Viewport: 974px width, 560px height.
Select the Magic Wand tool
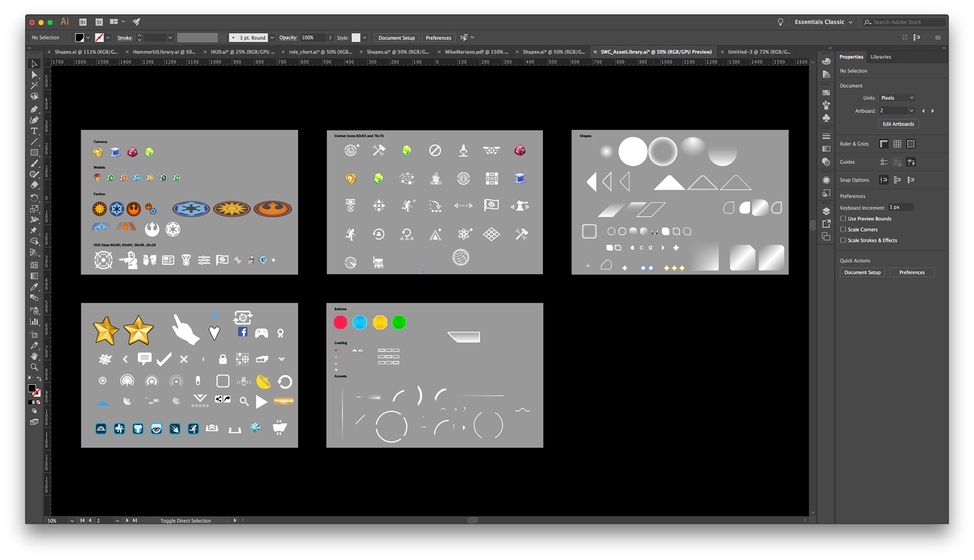click(x=34, y=86)
